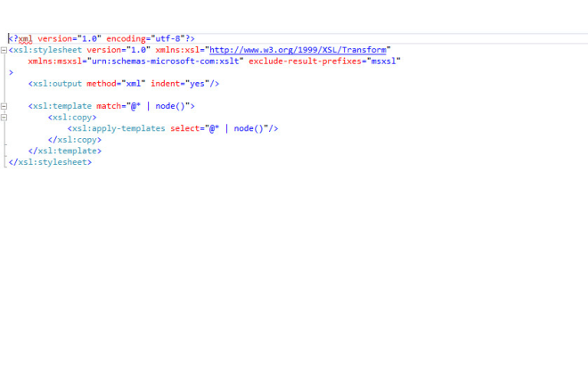Click the xmlns:xsl attribute name
588x392 pixels.
point(177,50)
